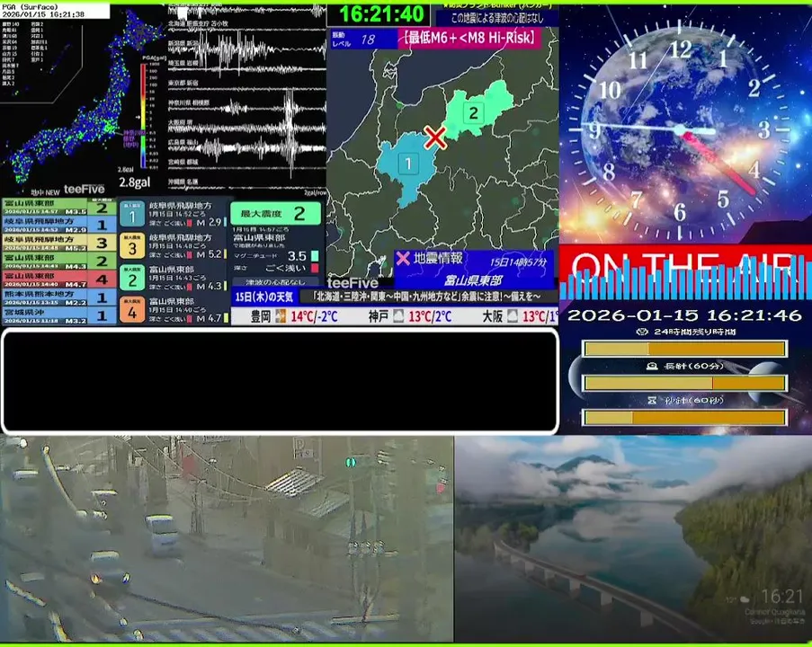Image resolution: width=812 pixels, height=647 pixels.
Task: Click the 地震情報 富山県東部 blue info box
Action: pos(473,270)
